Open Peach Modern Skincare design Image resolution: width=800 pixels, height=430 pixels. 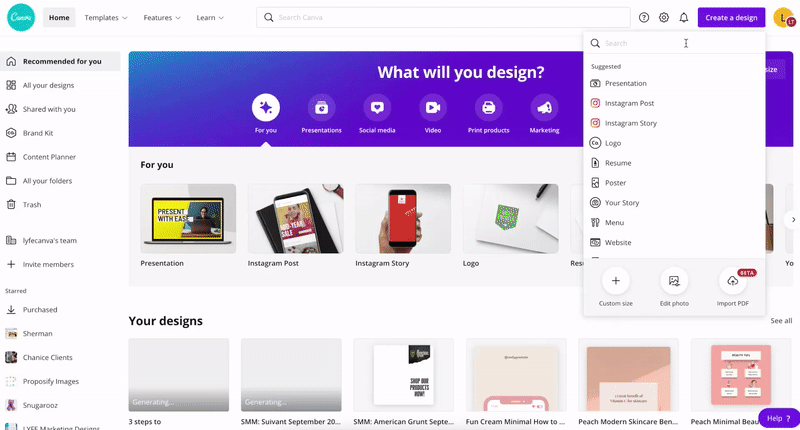click(x=629, y=375)
